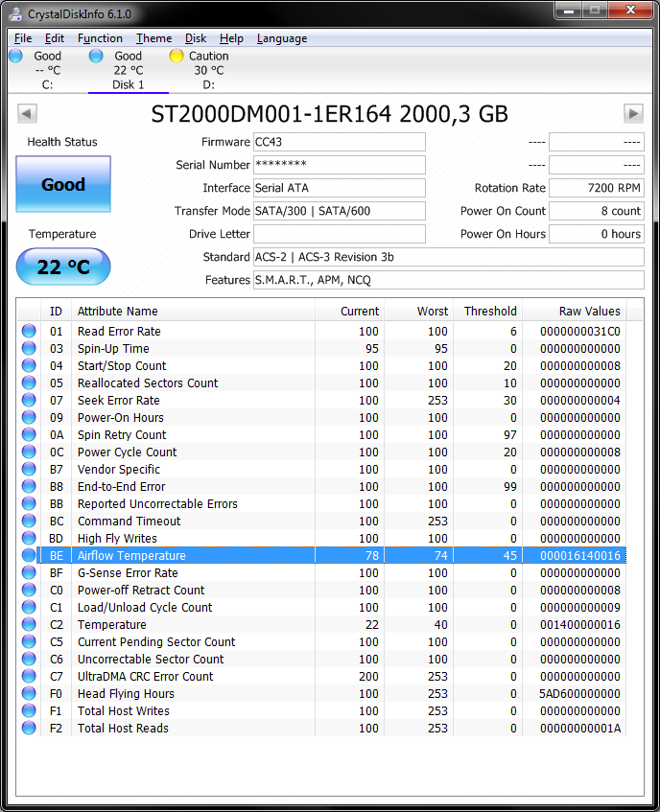This screenshot has width=660, height=812.
Task: Click the Threshold column header
Action: pos(487,312)
